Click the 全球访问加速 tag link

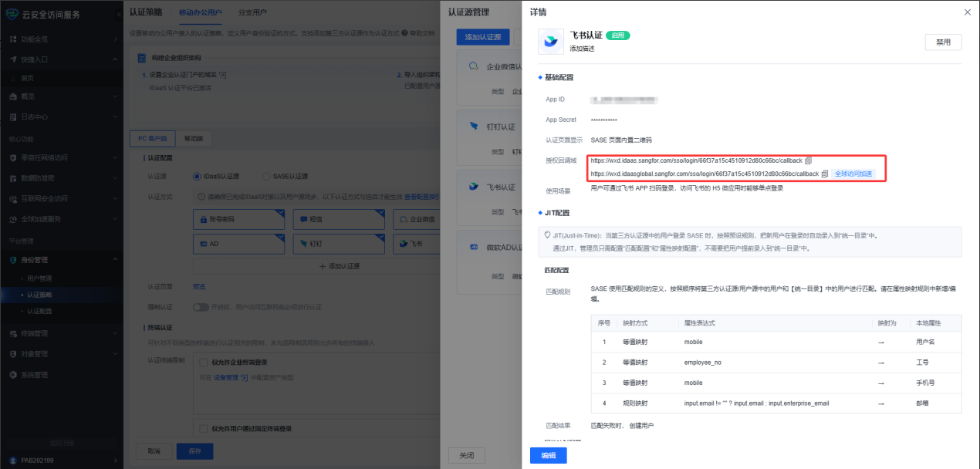click(853, 174)
